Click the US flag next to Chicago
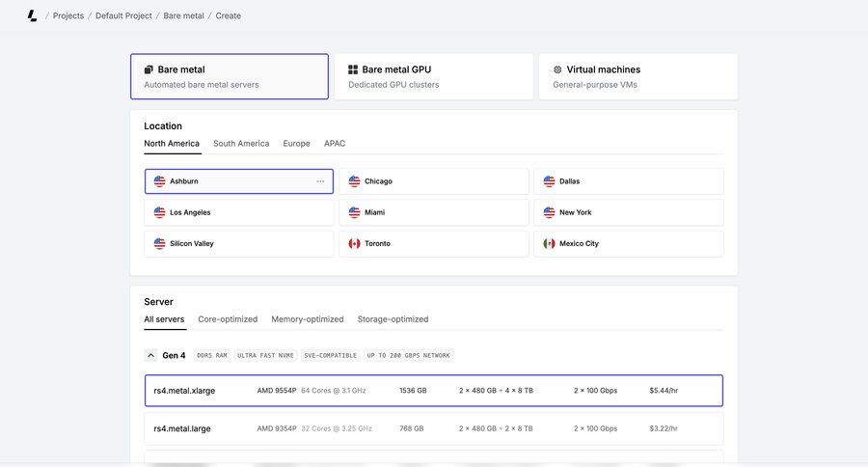Screen dimensions: 868x467 click(x=354, y=181)
